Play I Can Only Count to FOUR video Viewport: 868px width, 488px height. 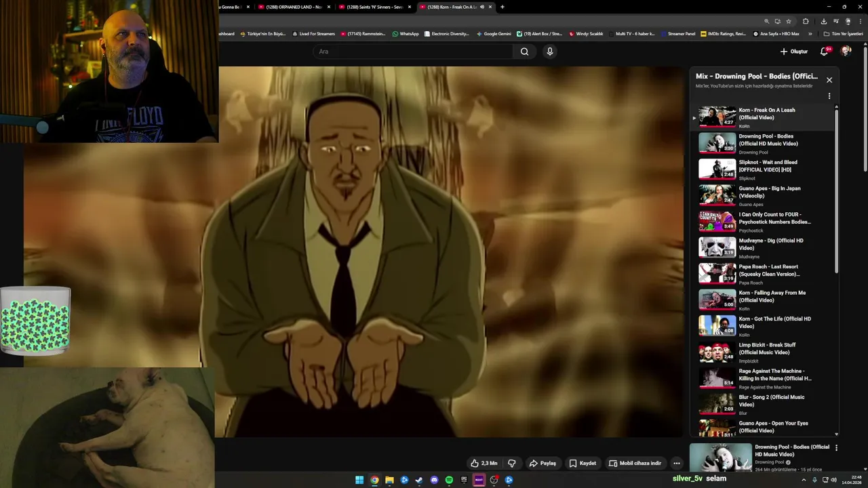[763, 222]
